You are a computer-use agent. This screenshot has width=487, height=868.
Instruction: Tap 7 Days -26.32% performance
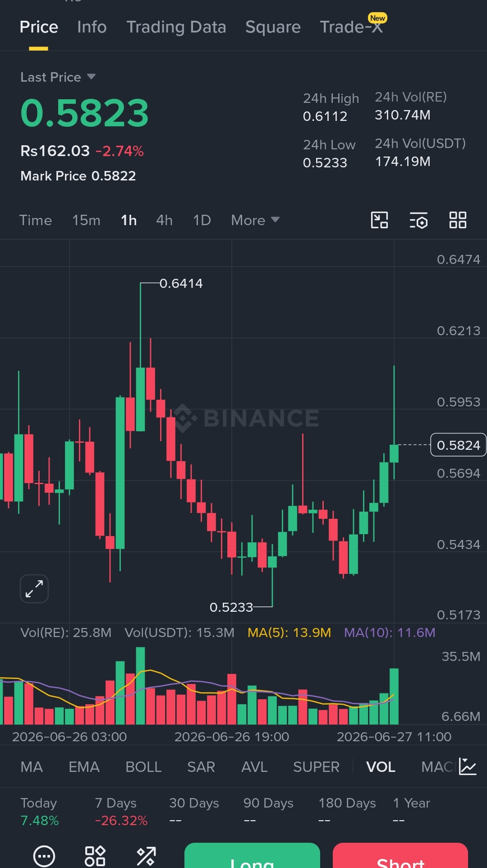click(x=121, y=812)
